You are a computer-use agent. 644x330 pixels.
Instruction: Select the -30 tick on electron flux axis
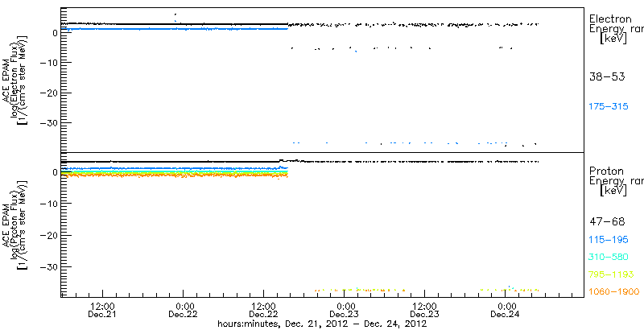coord(48,123)
